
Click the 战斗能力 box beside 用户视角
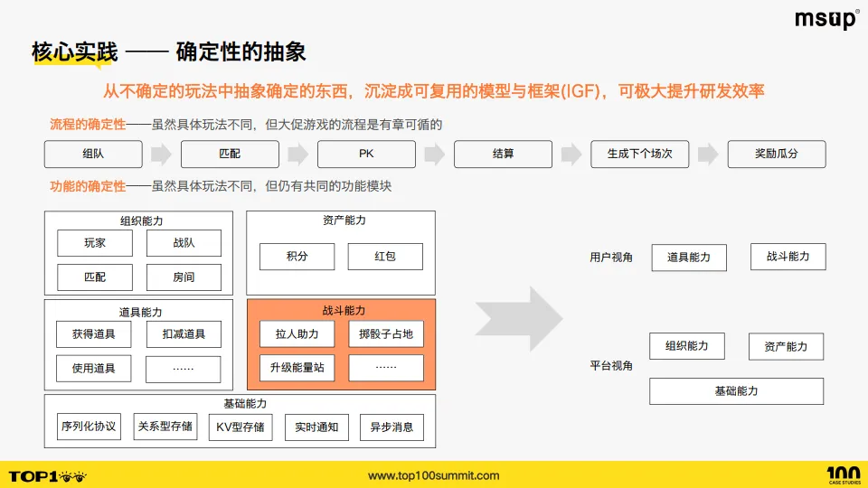(x=788, y=257)
